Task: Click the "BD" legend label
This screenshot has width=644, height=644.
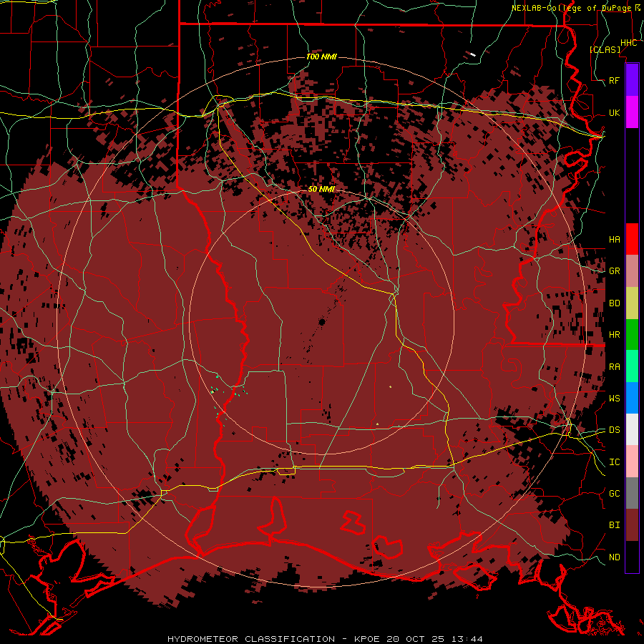Action: click(614, 303)
